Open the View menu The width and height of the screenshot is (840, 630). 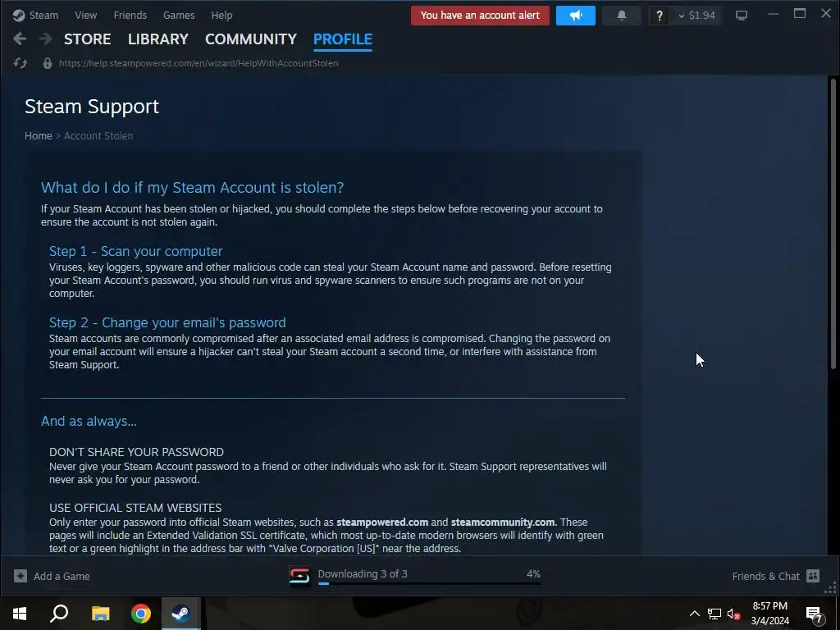coord(85,15)
